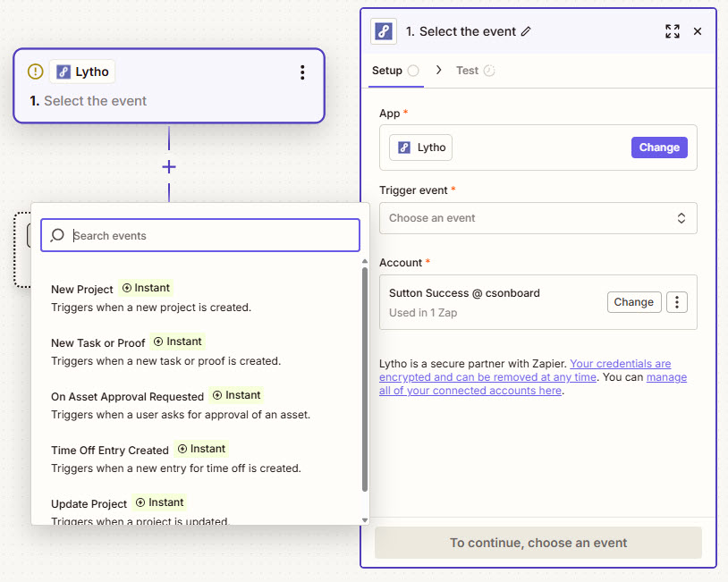The width and height of the screenshot is (728, 582).
Task: Click the Lytho app badge on the step card
Action: [82, 72]
